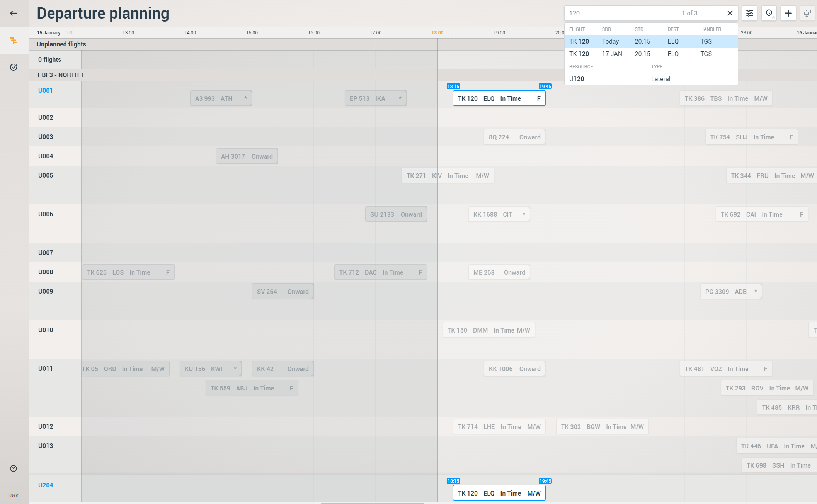
Task: Select the TK 712 DAC flight bar
Action: (x=381, y=272)
